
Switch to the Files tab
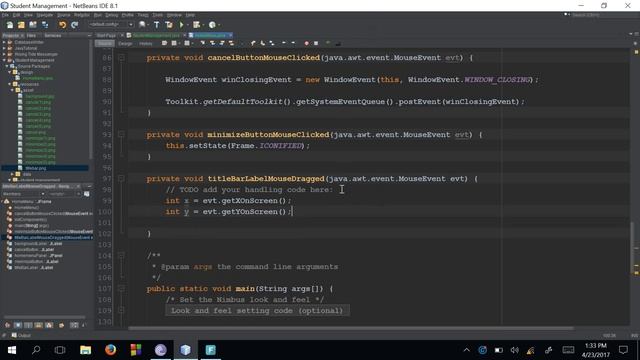[x=31, y=36]
